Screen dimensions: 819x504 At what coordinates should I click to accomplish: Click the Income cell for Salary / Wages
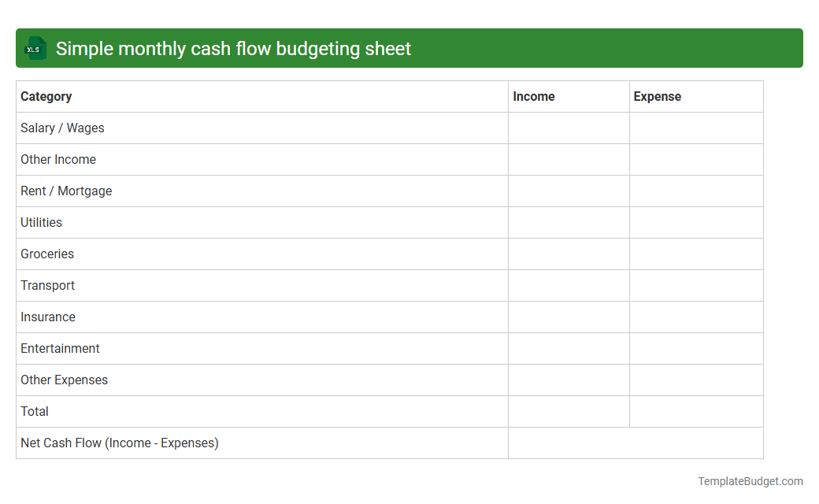pyautogui.click(x=568, y=128)
